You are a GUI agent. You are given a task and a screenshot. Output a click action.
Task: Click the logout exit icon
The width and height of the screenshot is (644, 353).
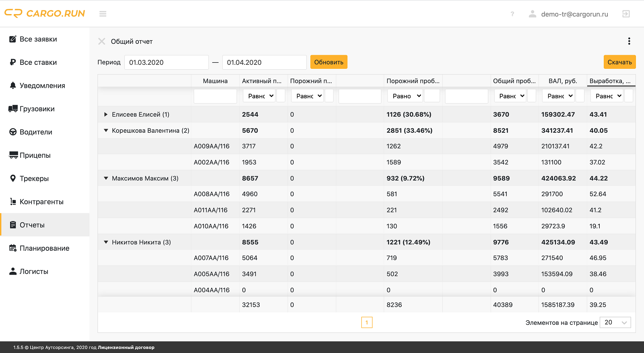[x=626, y=14]
